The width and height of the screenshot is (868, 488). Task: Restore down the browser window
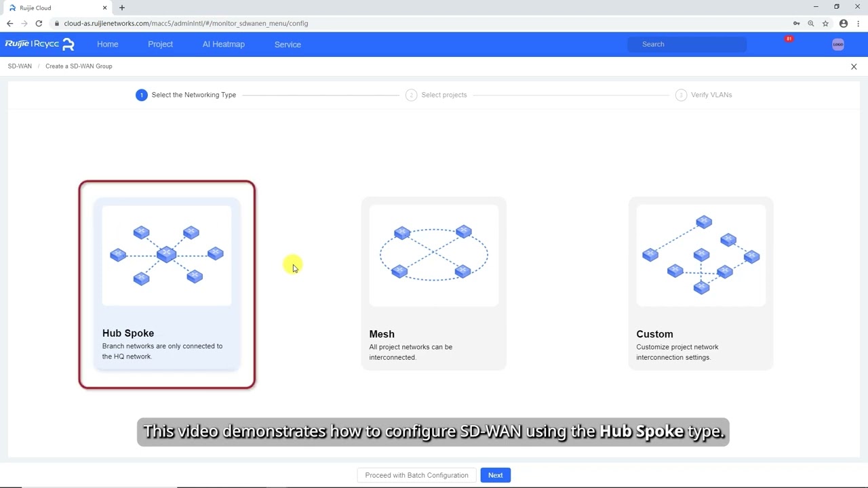(x=837, y=7)
